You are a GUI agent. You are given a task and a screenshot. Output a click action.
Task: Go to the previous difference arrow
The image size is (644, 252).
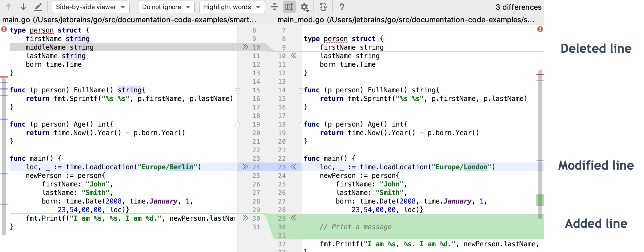point(9,7)
